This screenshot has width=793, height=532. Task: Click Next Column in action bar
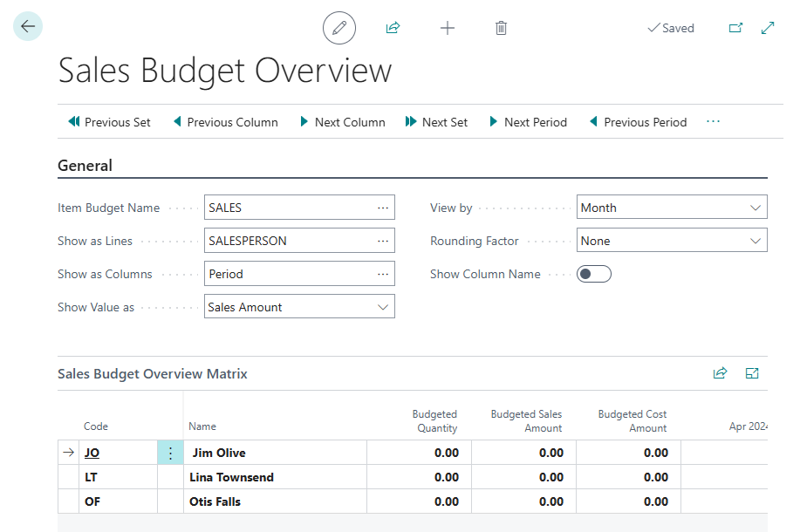(x=342, y=122)
